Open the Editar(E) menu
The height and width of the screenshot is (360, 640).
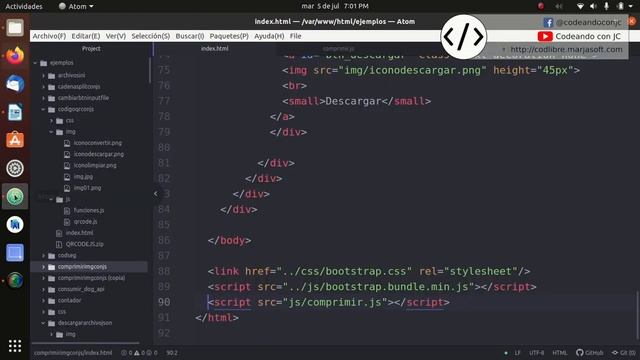point(86,36)
